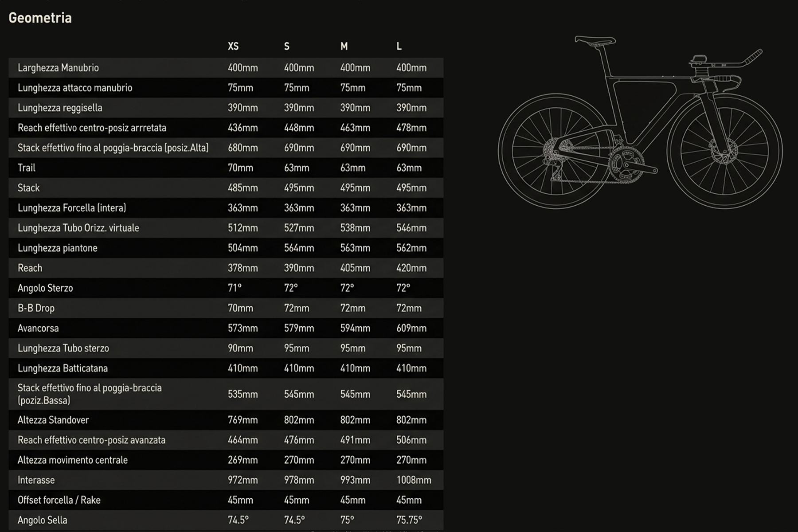Image resolution: width=798 pixels, height=532 pixels.
Task: Select the XS size column header
Action: 233,46
